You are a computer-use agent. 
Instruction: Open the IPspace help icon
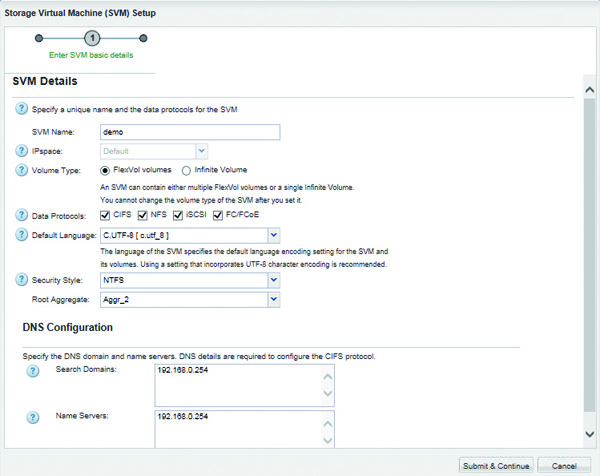(21, 151)
